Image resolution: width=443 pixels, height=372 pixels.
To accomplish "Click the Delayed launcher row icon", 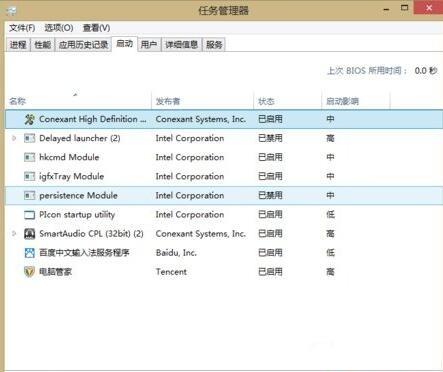I will click(29, 138).
